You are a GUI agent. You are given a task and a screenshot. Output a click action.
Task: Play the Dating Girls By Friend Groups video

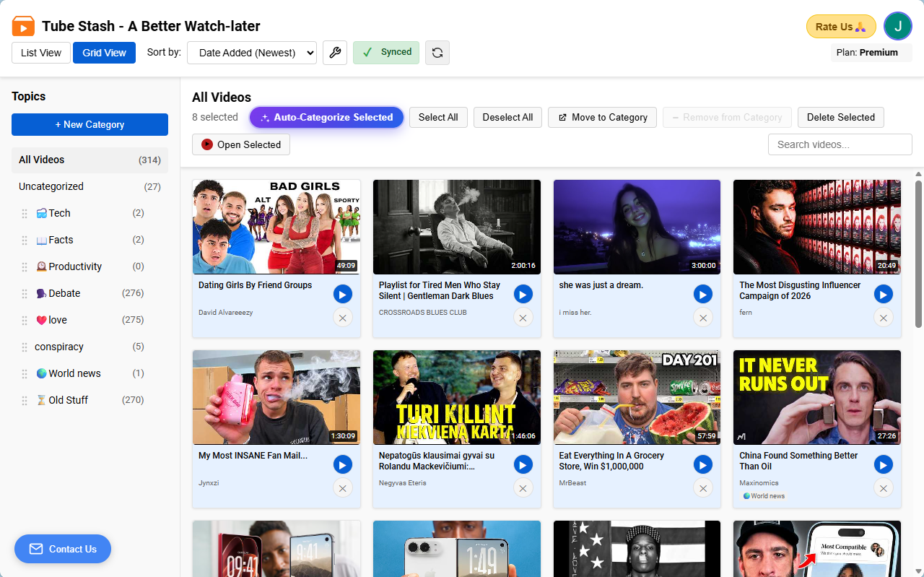[342, 294]
